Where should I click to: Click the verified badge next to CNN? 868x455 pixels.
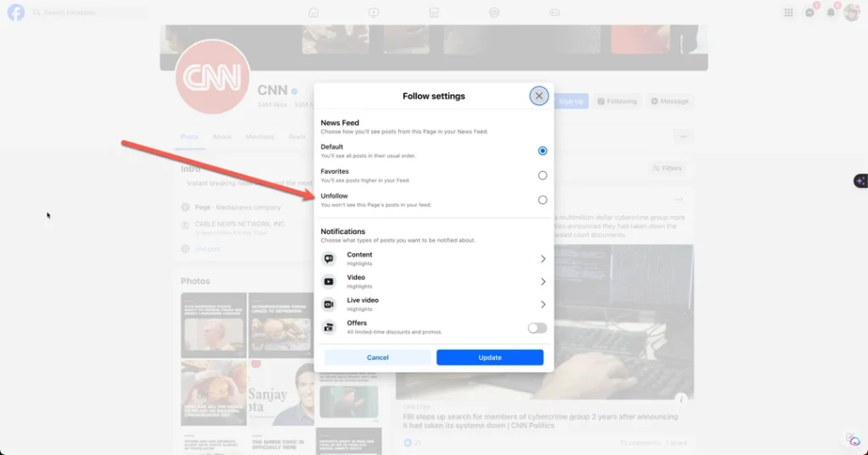tap(294, 92)
